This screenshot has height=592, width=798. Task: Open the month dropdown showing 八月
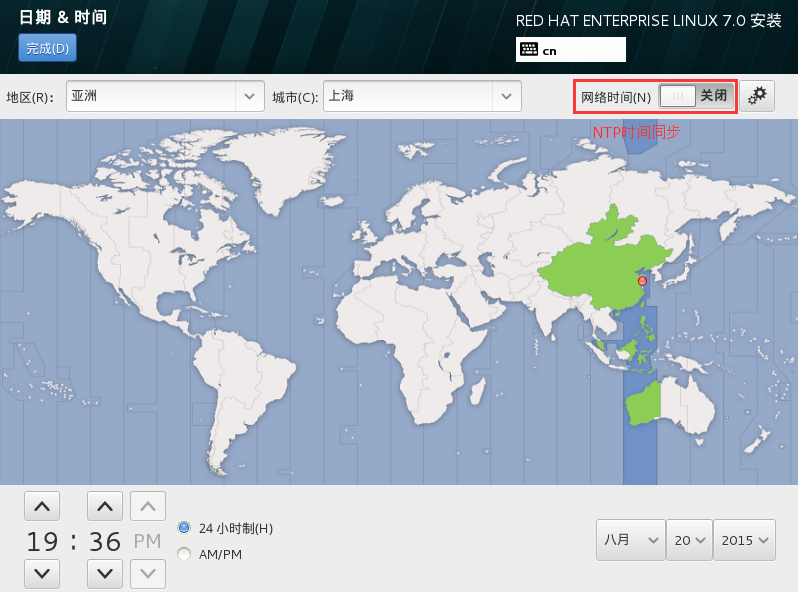tap(631, 540)
